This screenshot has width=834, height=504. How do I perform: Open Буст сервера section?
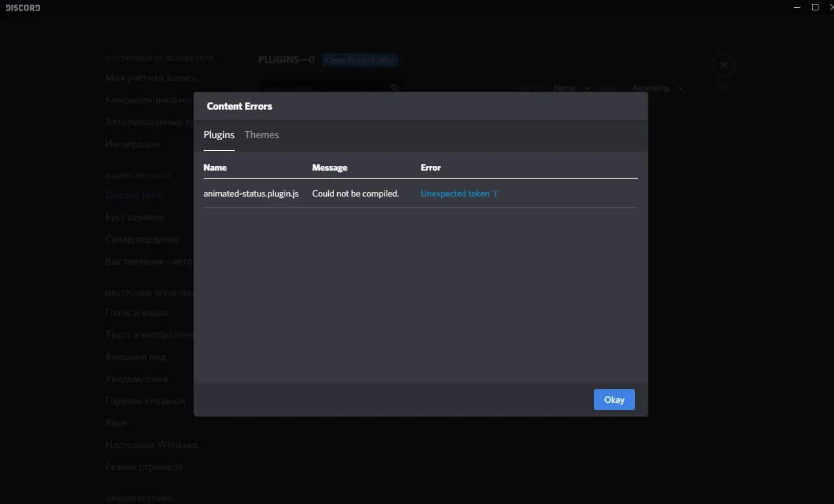coord(135,217)
